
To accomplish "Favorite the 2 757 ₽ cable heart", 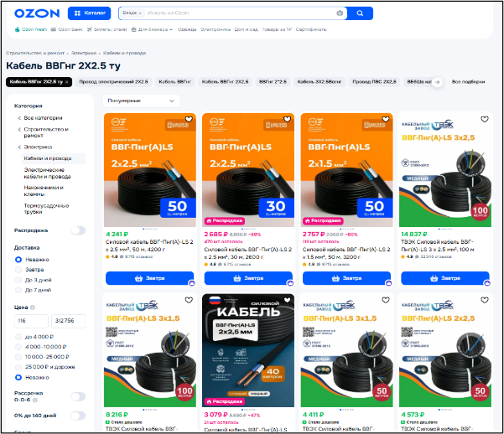I will click(x=386, y=120).
